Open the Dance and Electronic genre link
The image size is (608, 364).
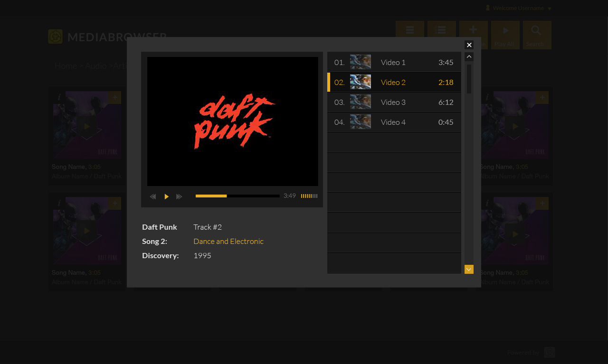[228, 241]
